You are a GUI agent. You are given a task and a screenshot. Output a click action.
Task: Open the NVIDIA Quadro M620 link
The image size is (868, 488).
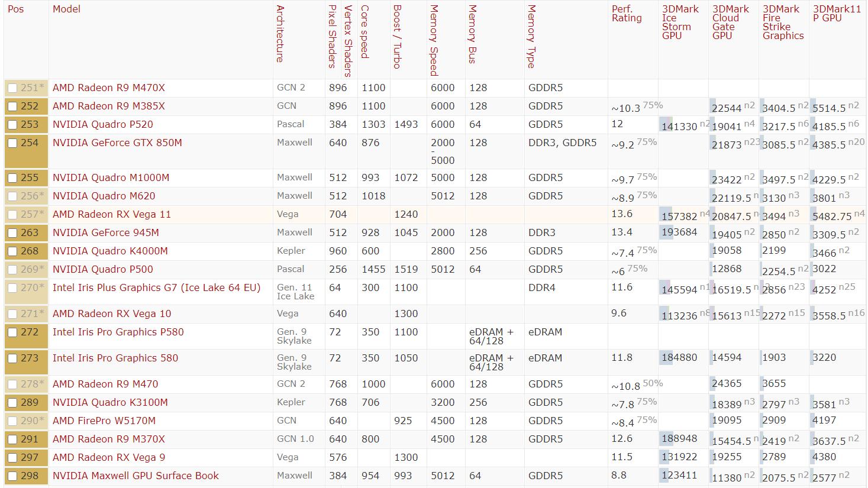pos(104,196)
